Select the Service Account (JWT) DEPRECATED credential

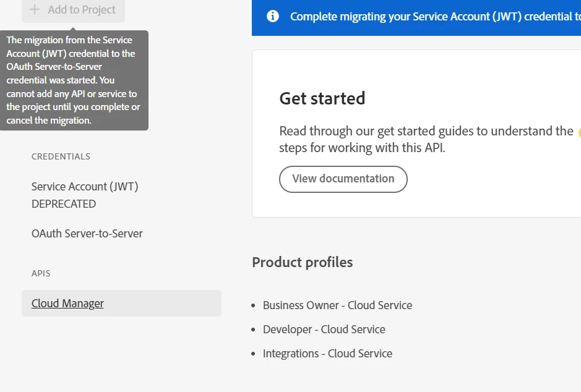coord(85,195)
